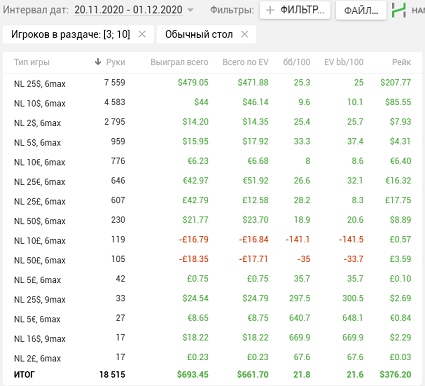Viewport: 425px width, 386px height.
Task: Select the NL 10£, 6max row
Action: [x=212, y=240]
